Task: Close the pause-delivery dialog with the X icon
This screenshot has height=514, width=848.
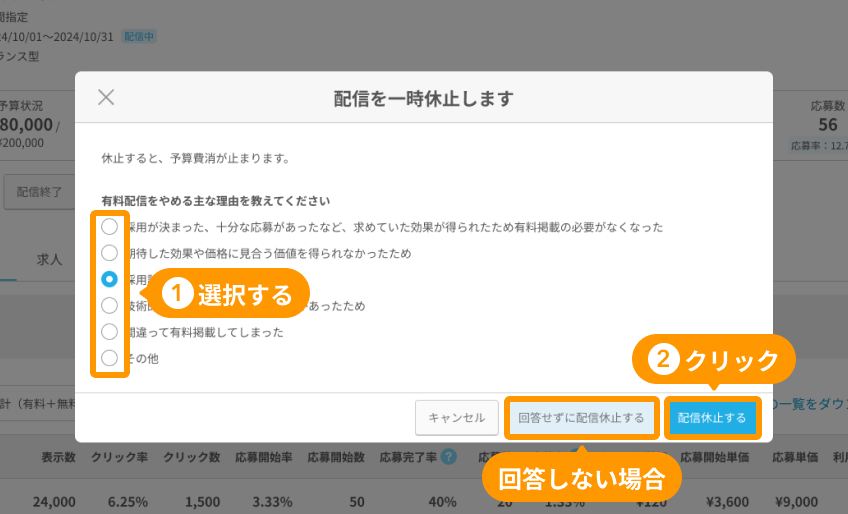Action: tap(106, 97)
